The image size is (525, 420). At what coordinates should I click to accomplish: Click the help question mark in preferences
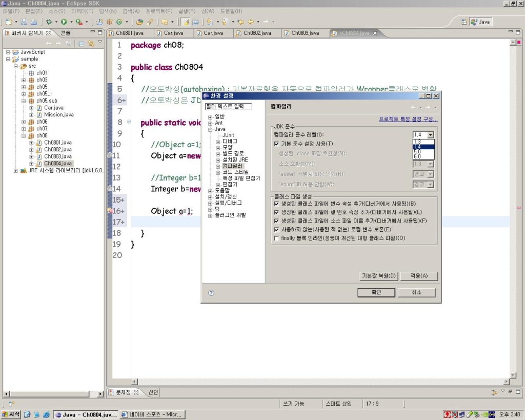211,293
